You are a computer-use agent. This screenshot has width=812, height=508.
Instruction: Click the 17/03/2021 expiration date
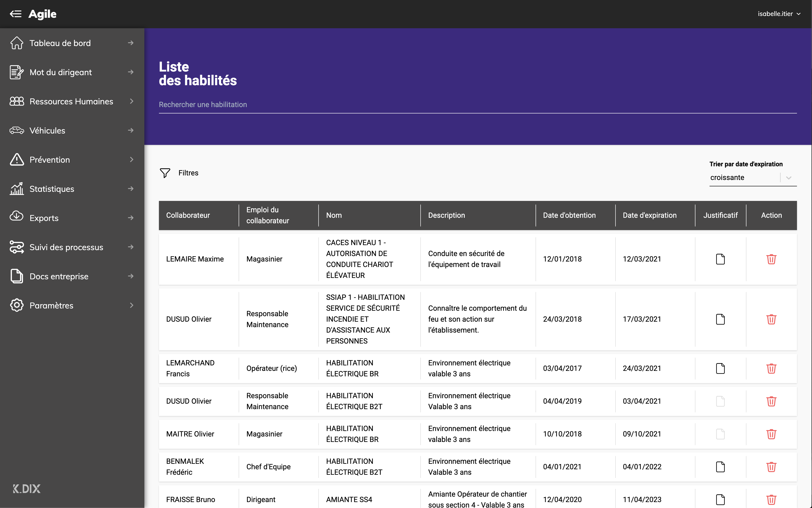click(642, 319)
